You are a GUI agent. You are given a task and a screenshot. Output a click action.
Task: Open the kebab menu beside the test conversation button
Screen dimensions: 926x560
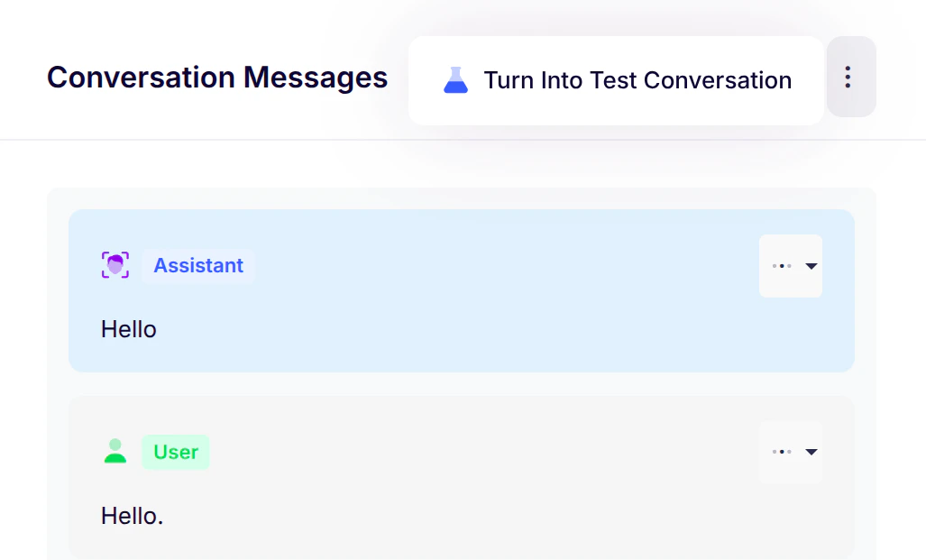click(848, 78)
